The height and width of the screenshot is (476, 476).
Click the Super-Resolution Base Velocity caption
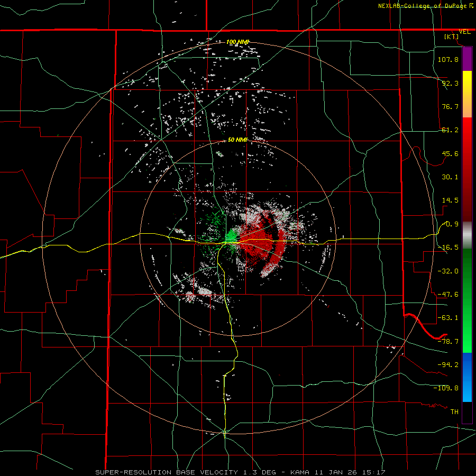[240, 472]
